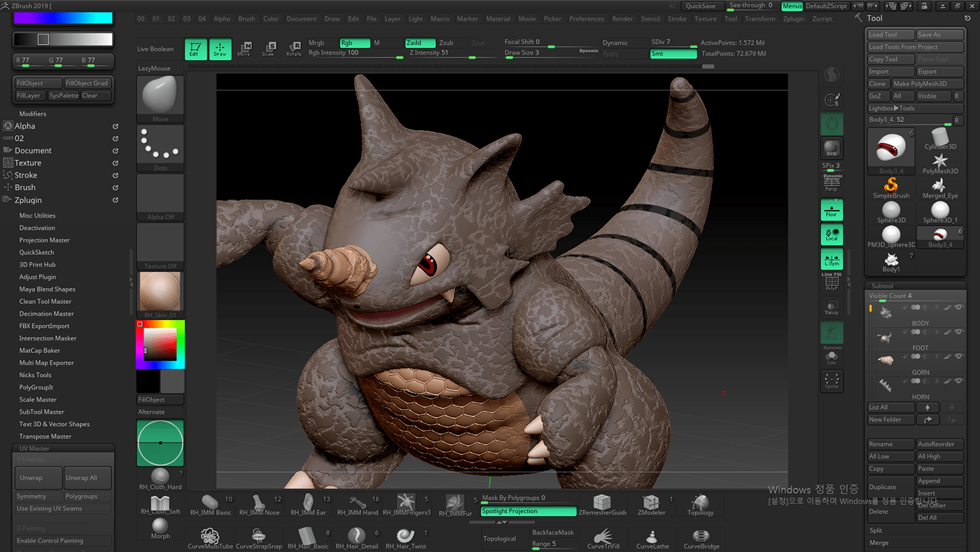Choose the PolyMesh3D star tool
Image resolution: width=980 pixels, height=552 pixels.
[940, 164]
